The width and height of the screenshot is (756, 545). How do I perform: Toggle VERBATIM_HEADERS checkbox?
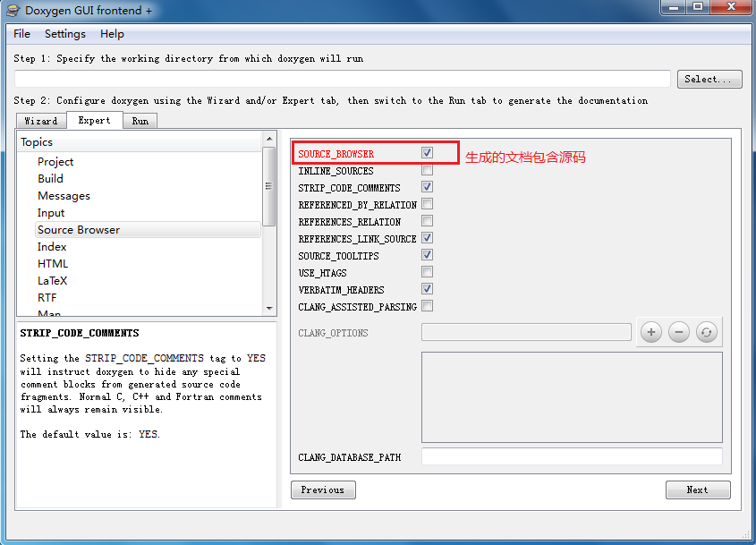click(x=427, y=289)
